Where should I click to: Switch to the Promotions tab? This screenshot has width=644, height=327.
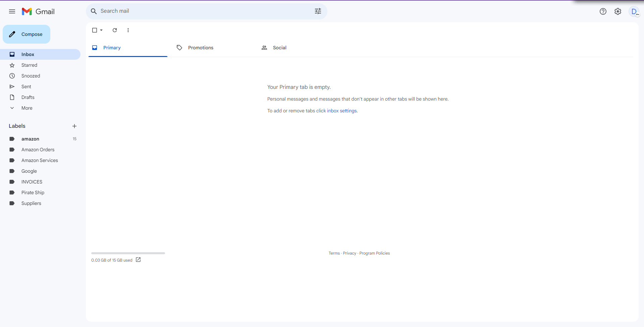pos(212,48)
